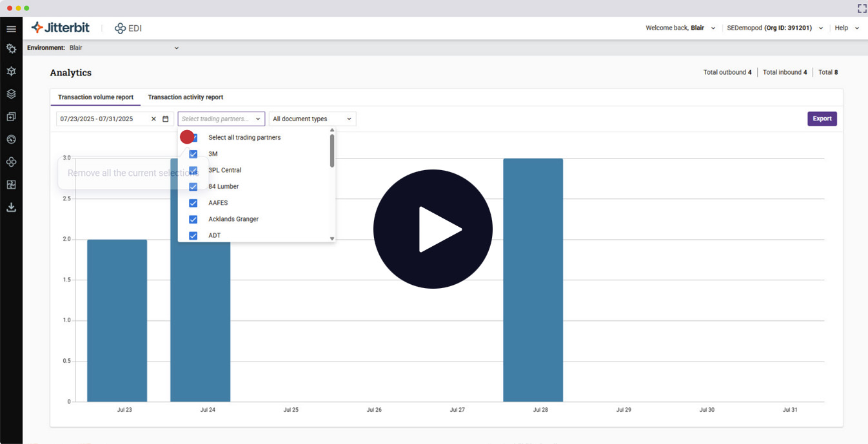
Task: Uncheck the 3M trading partner
Action: coord(193,153)
